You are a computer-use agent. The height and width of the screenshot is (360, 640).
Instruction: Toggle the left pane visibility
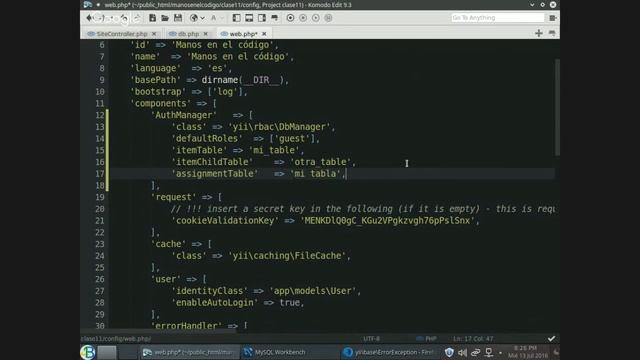point(236,18)
